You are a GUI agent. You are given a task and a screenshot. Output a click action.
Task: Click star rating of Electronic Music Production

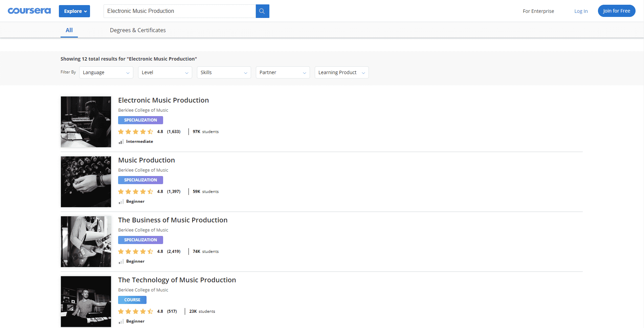pos(136,132)
